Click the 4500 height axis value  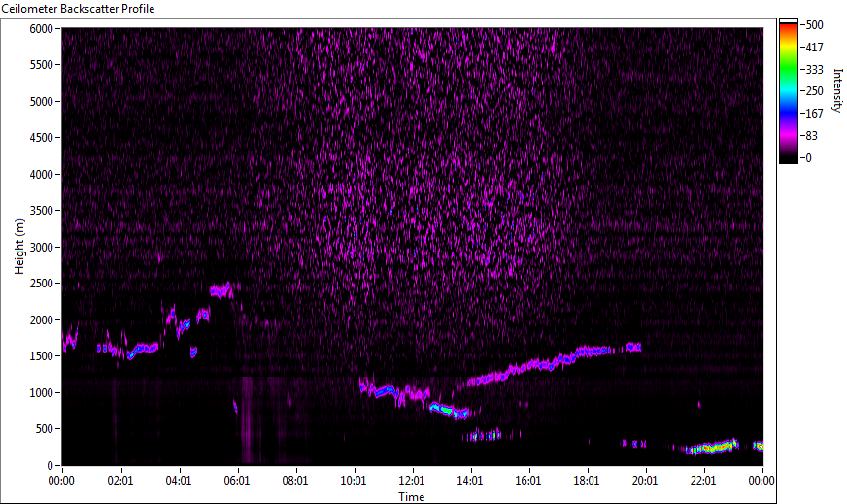pyautogui.click(x=41, y=138)
